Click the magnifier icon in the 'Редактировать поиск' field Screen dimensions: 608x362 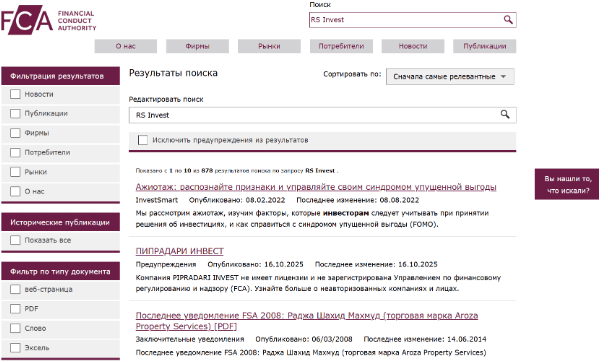(505, 114)
